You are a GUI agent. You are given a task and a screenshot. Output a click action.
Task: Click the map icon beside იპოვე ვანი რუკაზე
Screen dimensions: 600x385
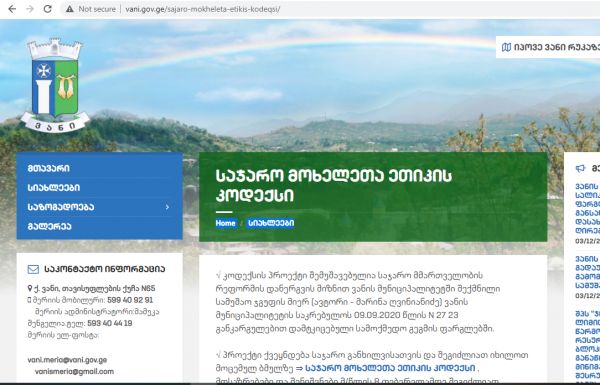(x=506, y=47)
